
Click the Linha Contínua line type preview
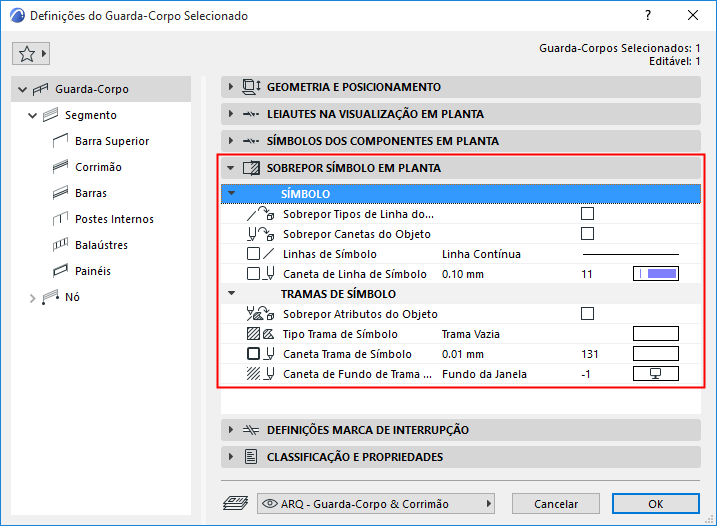631,254
